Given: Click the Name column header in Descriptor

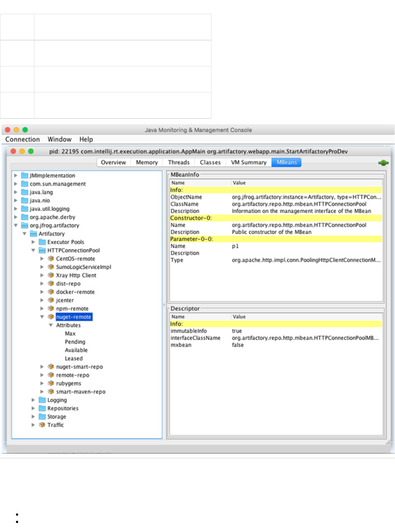Looking at the screenshot, I should tap(200, 317).
